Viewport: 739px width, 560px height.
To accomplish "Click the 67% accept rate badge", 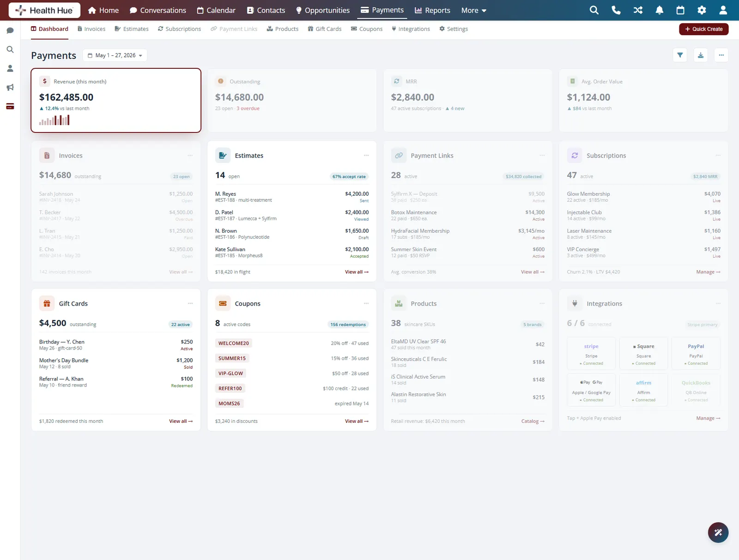I will [x=349, y=176].
